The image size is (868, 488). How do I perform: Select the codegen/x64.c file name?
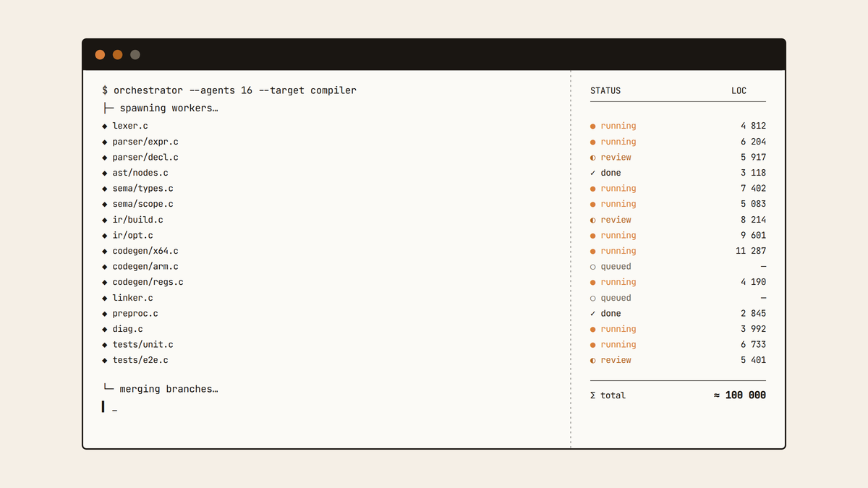(145, 251)
